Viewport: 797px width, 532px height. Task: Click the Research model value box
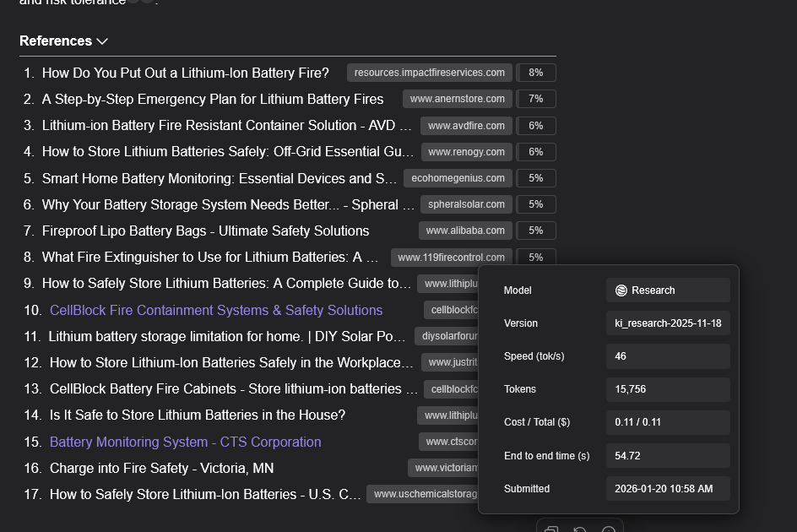click(668, 290)
